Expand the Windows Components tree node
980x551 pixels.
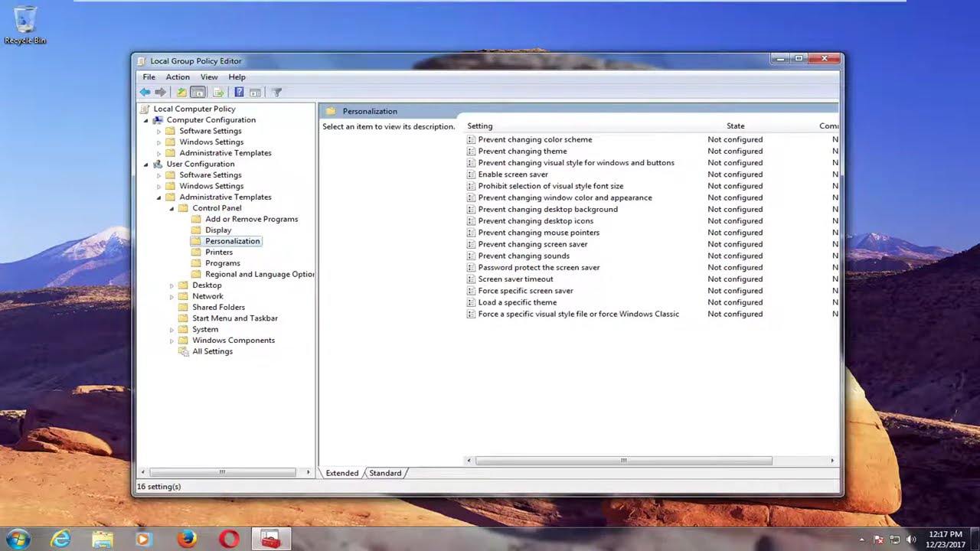171,341
